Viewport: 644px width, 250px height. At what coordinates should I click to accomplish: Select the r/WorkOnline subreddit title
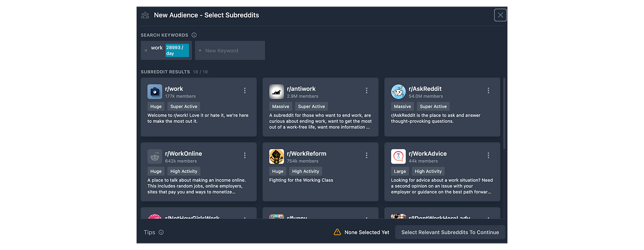(x=184, y=153)
